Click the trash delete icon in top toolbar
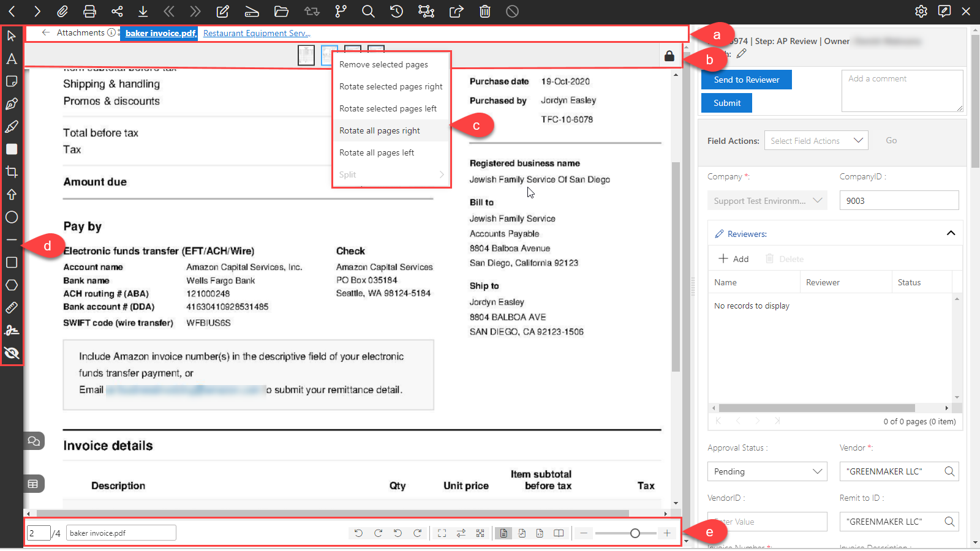980x551 pixels. [484, 11]
